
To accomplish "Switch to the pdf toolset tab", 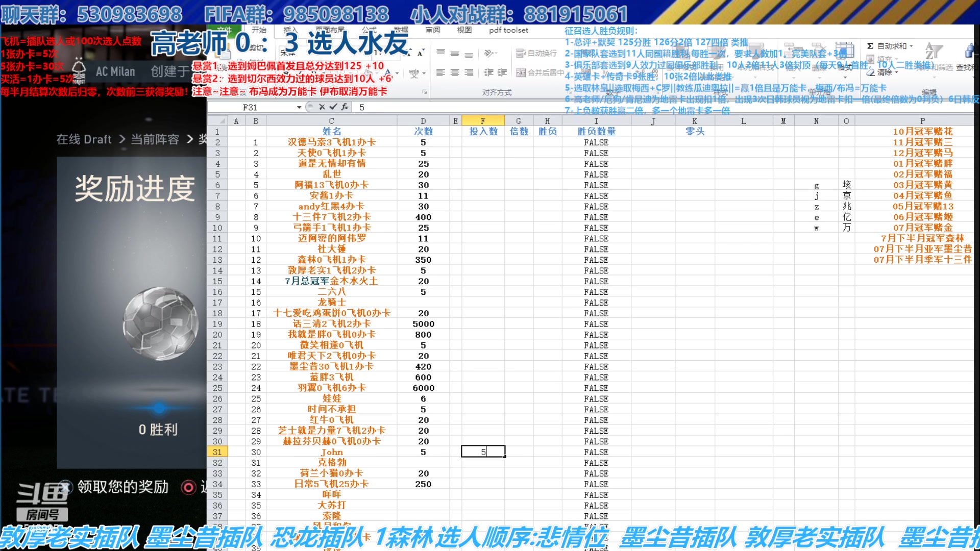I will (x=508, y=30).
